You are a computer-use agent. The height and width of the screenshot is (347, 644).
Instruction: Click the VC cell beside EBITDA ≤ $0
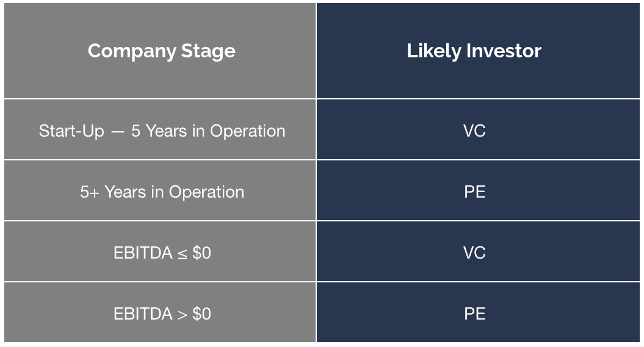point(478,251)
